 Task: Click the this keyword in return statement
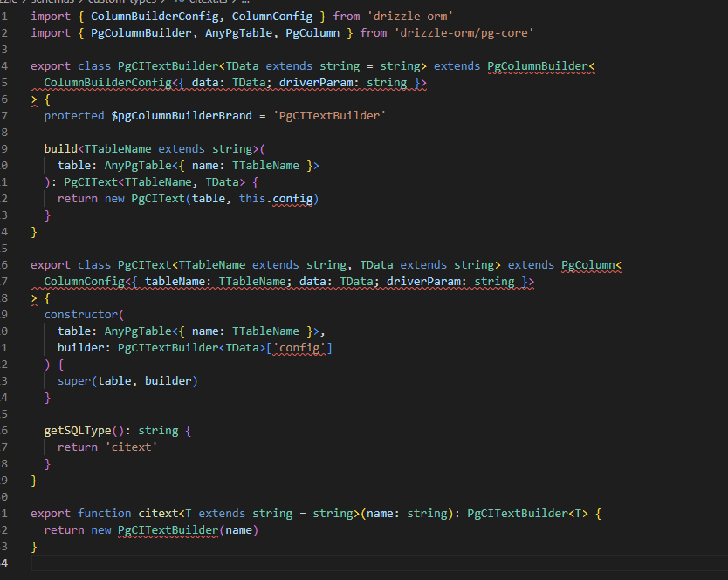click(x=252, y=199)
